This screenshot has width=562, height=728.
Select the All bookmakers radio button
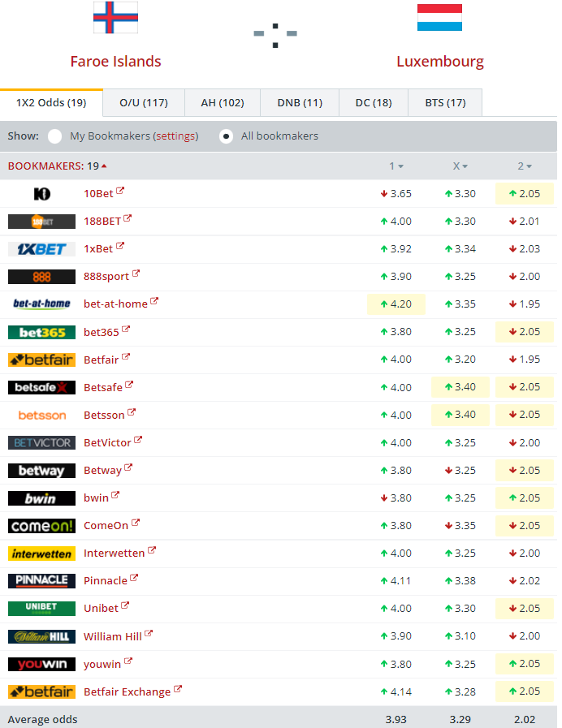[227, 136]
